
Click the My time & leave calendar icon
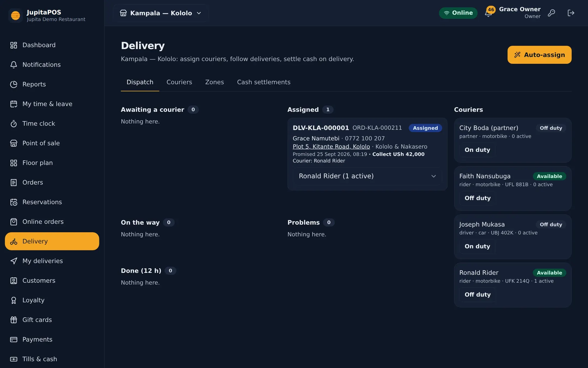coord(14,104)
